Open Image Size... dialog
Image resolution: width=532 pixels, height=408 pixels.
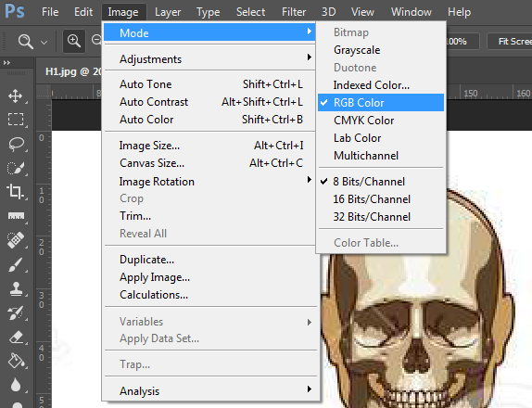point(209,146)
